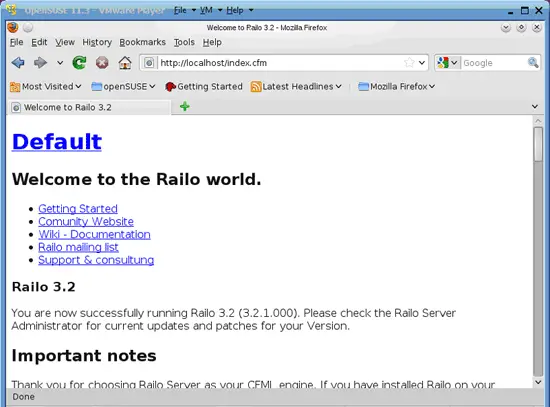Select the Welcome to Railo 3.2 tab
550x407 pixels.
pos(88,107)
